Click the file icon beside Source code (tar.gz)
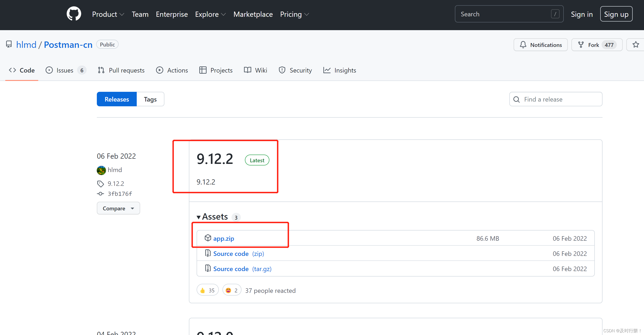644x335 pixels. [208, 269]
